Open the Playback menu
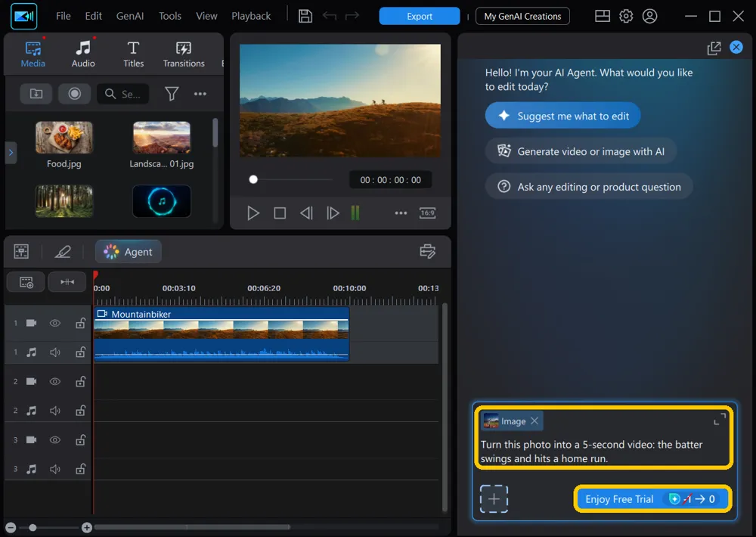 pyautogui.click(x=251, y=16)
